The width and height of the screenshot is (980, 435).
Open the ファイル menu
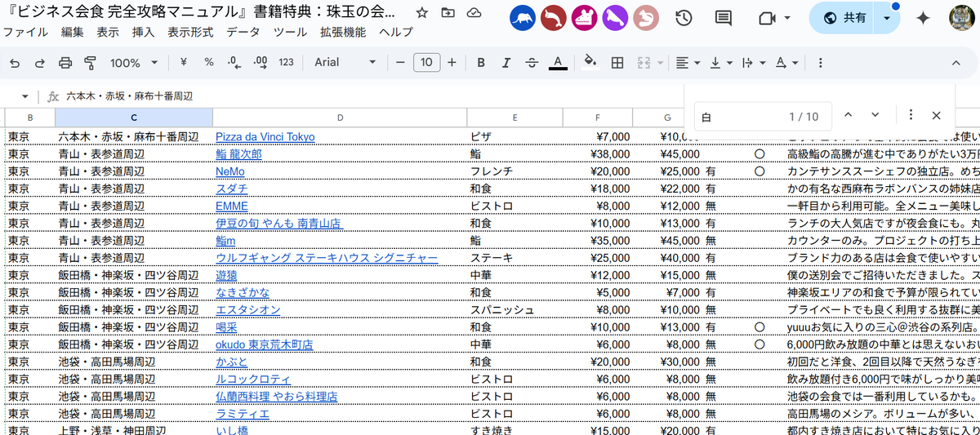tap(25, 32)
